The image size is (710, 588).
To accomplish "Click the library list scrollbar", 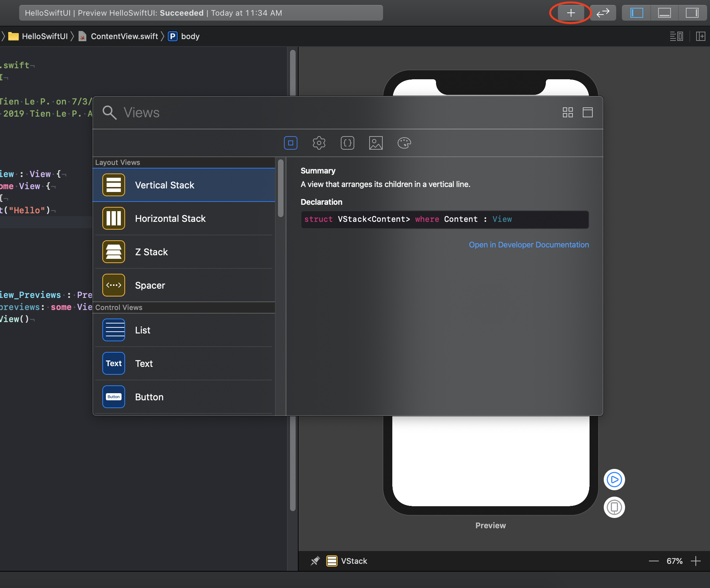I will (281, 188).
